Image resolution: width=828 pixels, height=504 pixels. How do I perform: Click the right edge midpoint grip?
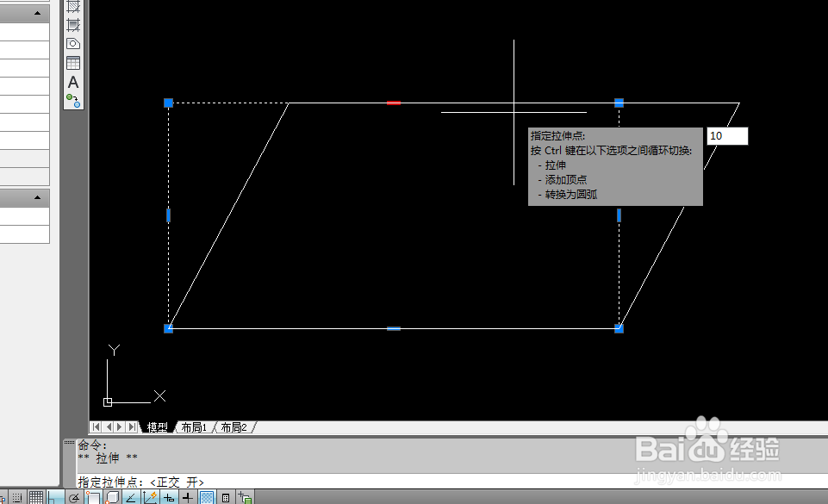point(619,215)
